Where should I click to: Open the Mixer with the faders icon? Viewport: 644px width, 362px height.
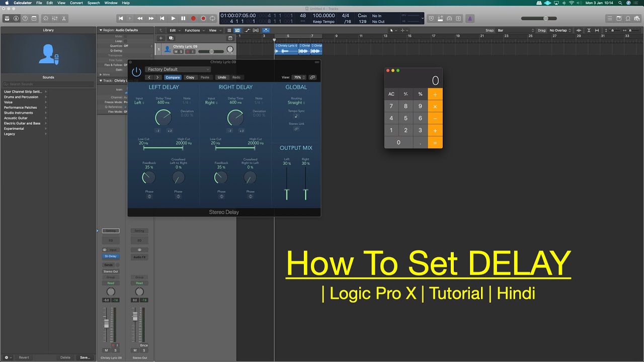coord(55,18)
